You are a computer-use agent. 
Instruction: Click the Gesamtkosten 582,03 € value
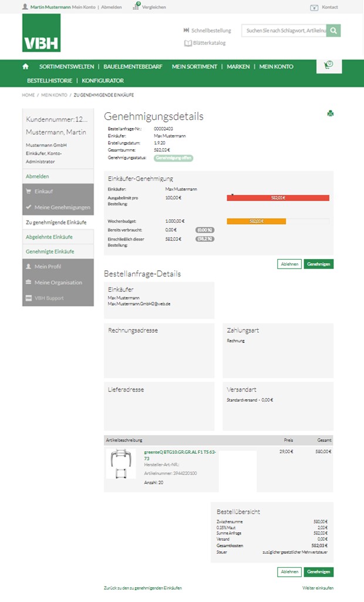[319, 545]
